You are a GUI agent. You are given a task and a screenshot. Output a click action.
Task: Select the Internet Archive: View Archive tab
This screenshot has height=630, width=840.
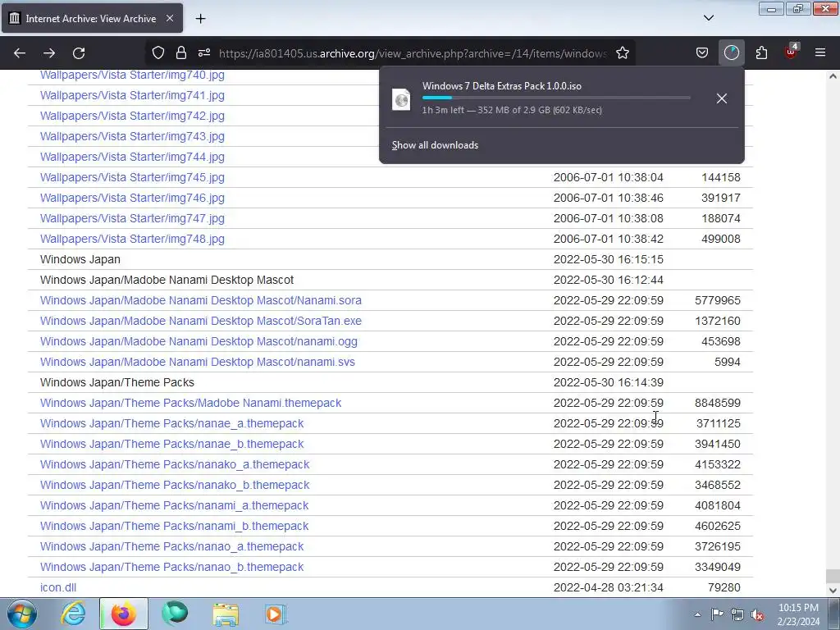92,18
